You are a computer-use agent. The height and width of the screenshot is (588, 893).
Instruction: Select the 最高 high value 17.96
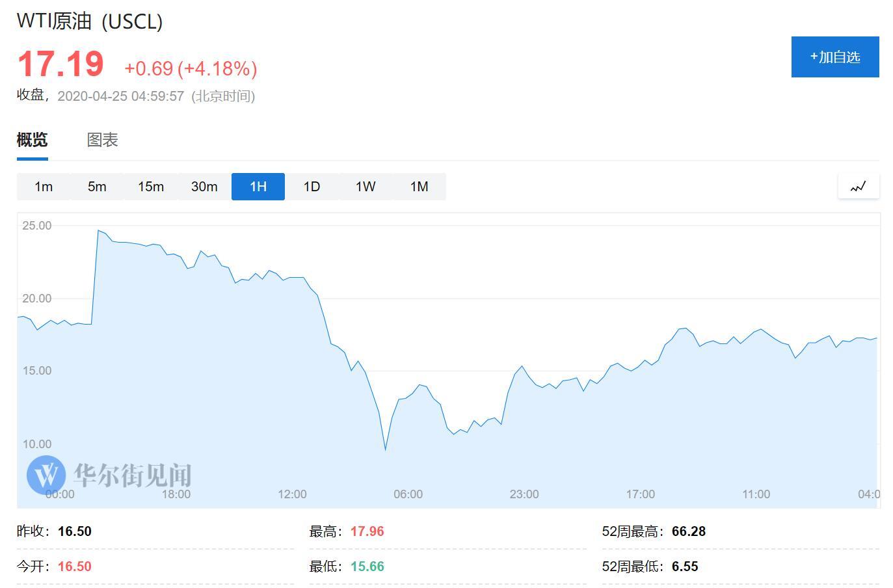click(x=367, y=531)
